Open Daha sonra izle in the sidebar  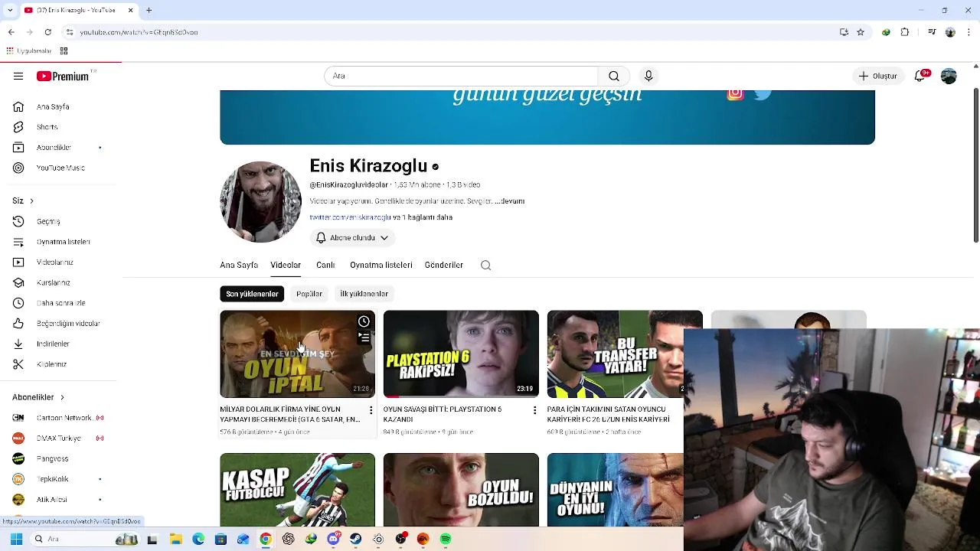point(61,303)
